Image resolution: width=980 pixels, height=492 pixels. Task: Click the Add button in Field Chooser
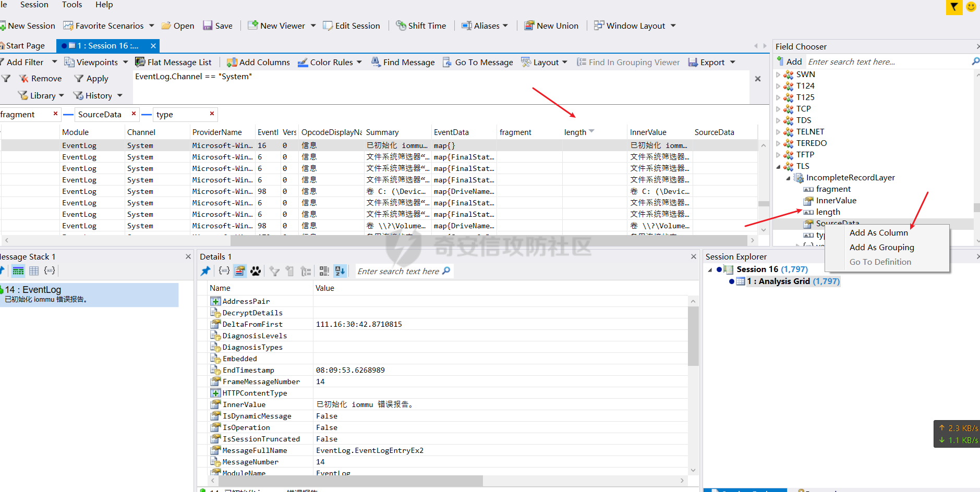tap(789, 62)
